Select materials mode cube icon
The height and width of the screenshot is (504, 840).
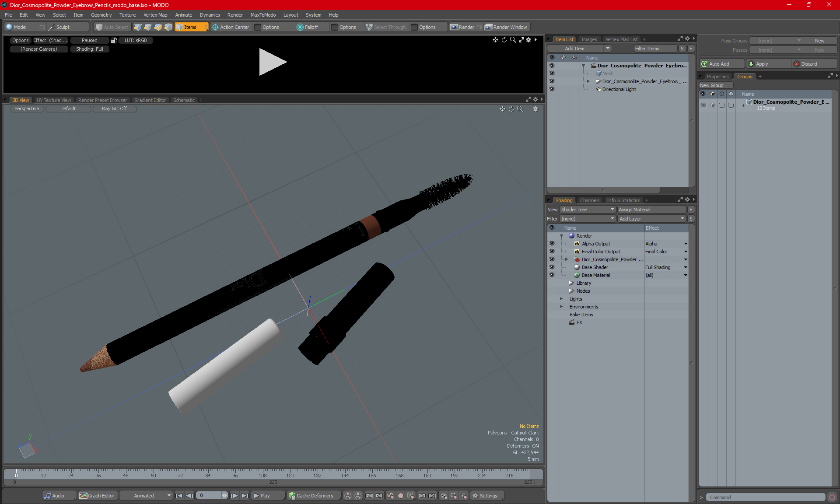pyautogui.click(x=168, y=27)
